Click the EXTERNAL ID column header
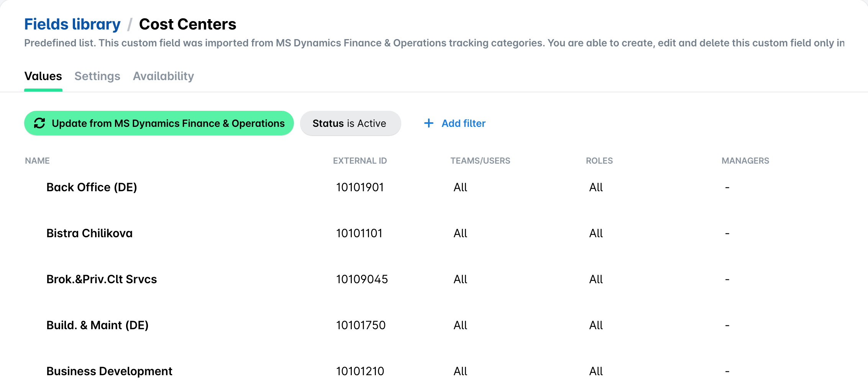 click(360, 161)
